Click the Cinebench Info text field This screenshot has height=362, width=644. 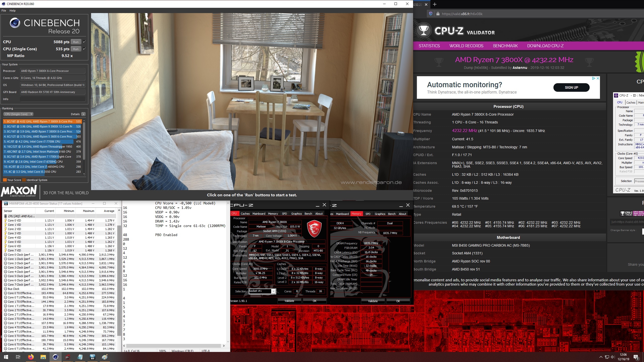pyautogui.click(x=52, y=99)
